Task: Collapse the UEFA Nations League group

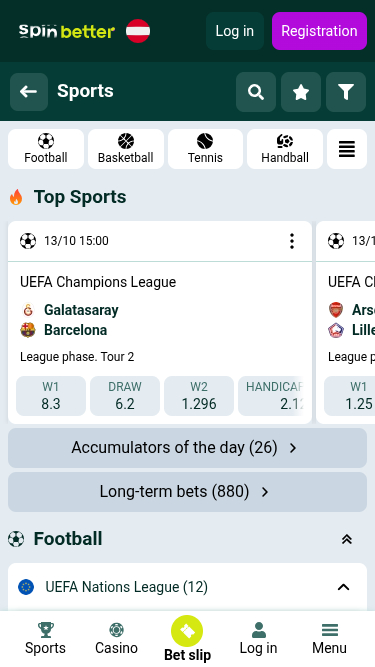Action: tap(344, 587)
